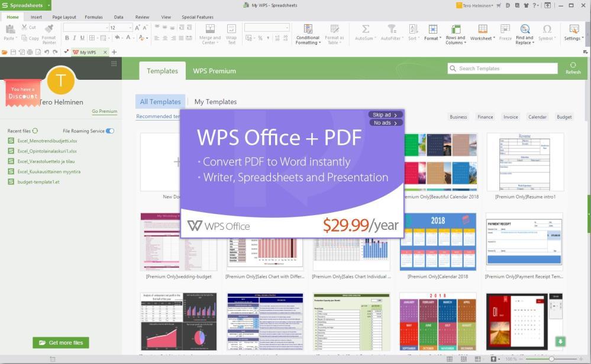Toggle the File Roaming Service switch
591x364 pixels.
[x=109, y=131]
